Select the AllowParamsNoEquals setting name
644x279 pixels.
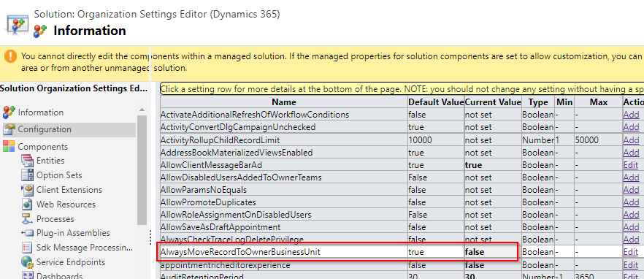(204, 190)
